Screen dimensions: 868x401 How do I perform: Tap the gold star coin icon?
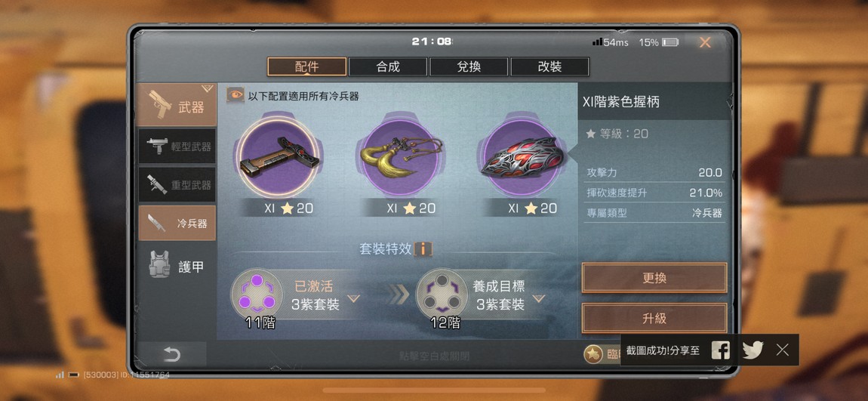click(593, 354)
